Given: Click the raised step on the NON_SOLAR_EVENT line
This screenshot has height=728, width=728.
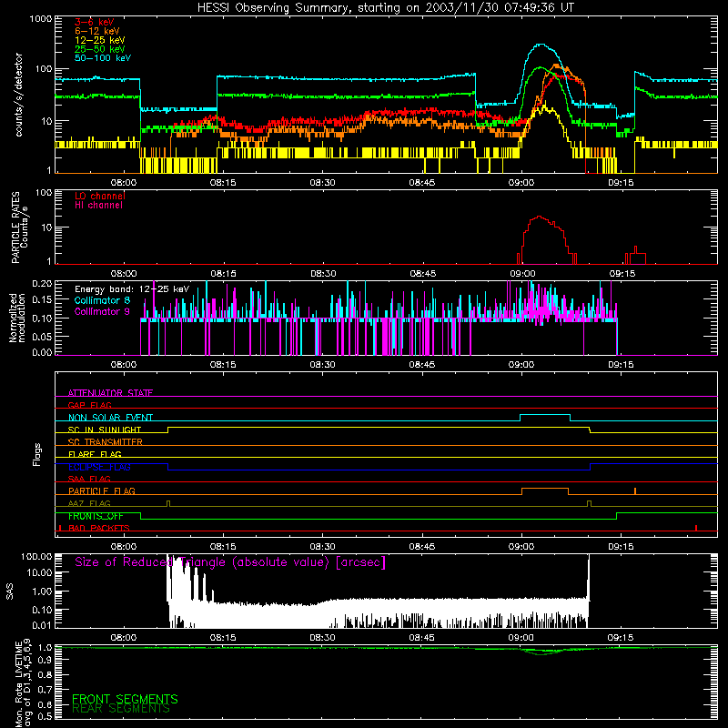Looking at the screenshot, I should click(x=544, y=415).
